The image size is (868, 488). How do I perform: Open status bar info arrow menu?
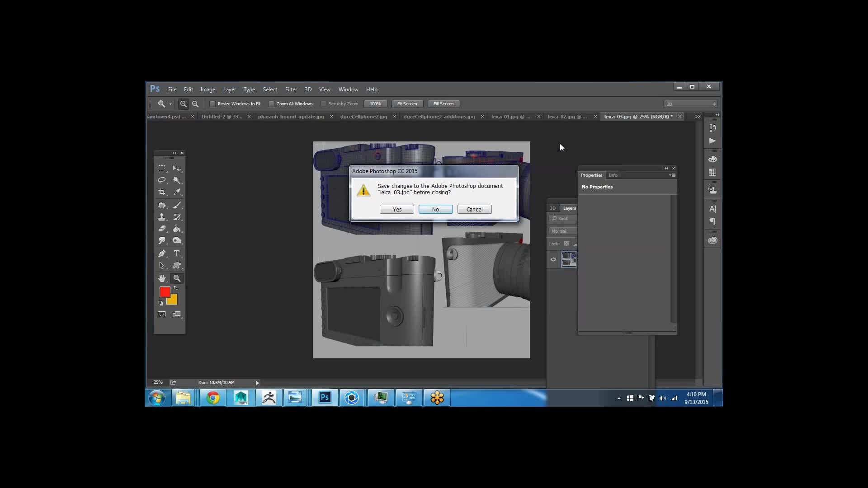(257, 383)
